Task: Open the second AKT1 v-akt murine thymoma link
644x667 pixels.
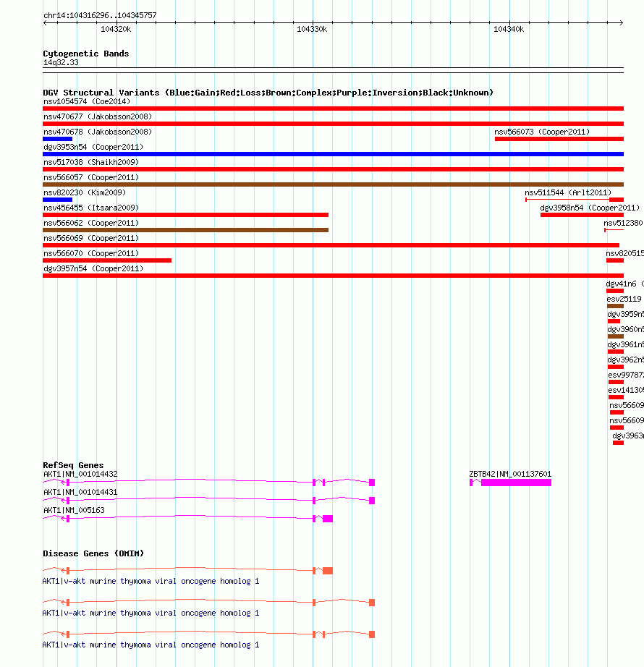Action: [151, 613]
